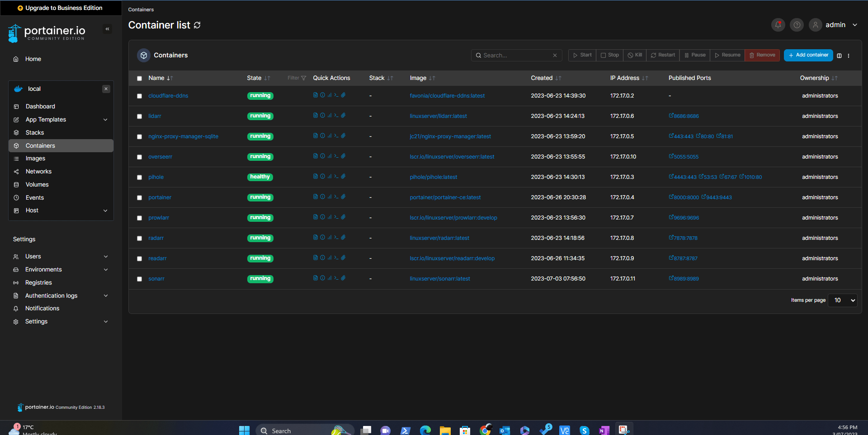868x435 pixels.
Task: Sort by IP Address column arrows
Action: tap(645, 78)
